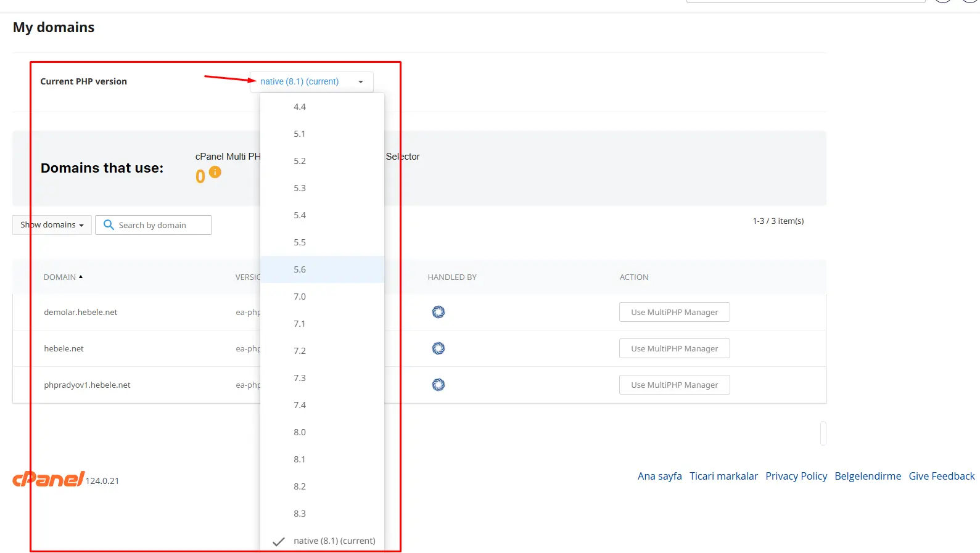Choose native (8.1) (current) checked option
The image size is (980, 553).
point(322,541)
